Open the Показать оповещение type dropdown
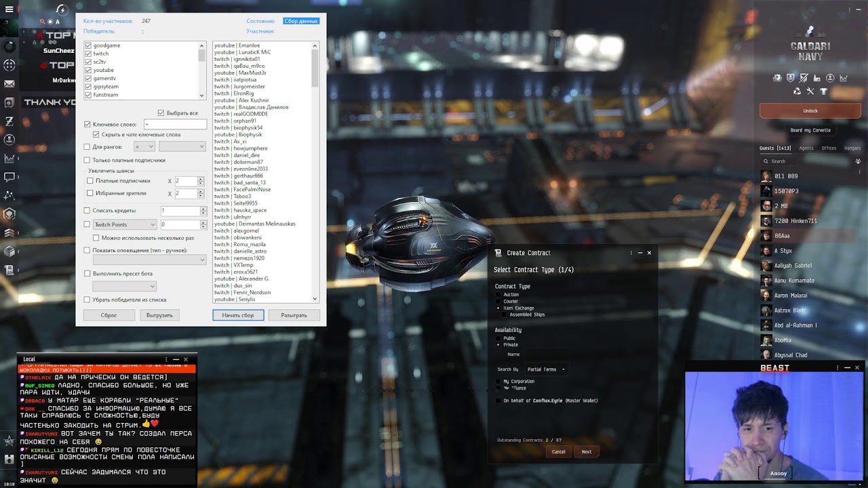The height and width of the screenshot is (488, 868). pos(149,260)
